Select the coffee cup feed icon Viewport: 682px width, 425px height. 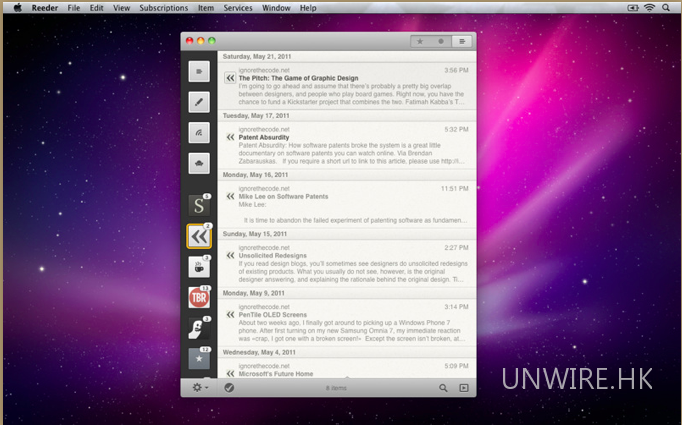(198, 266)
